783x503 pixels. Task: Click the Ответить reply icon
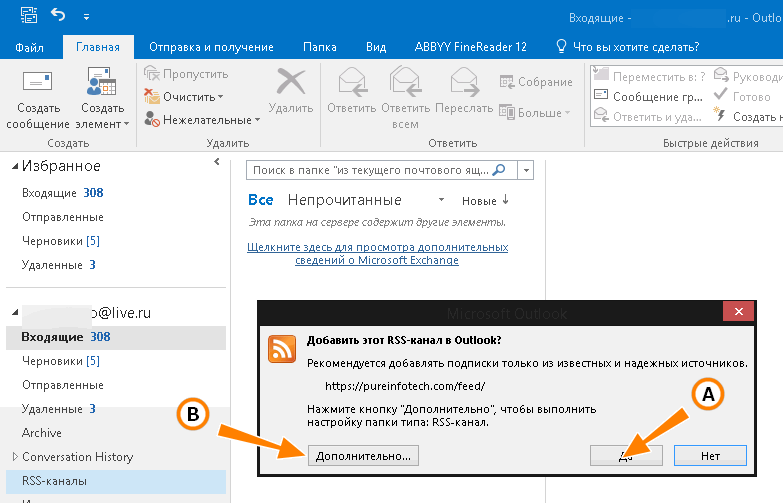[352, 82]
